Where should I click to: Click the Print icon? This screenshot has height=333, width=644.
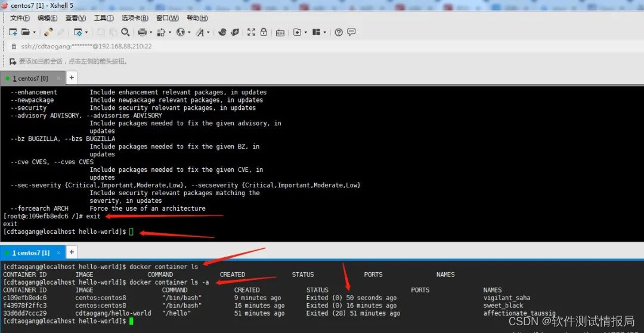pos(143,32)
